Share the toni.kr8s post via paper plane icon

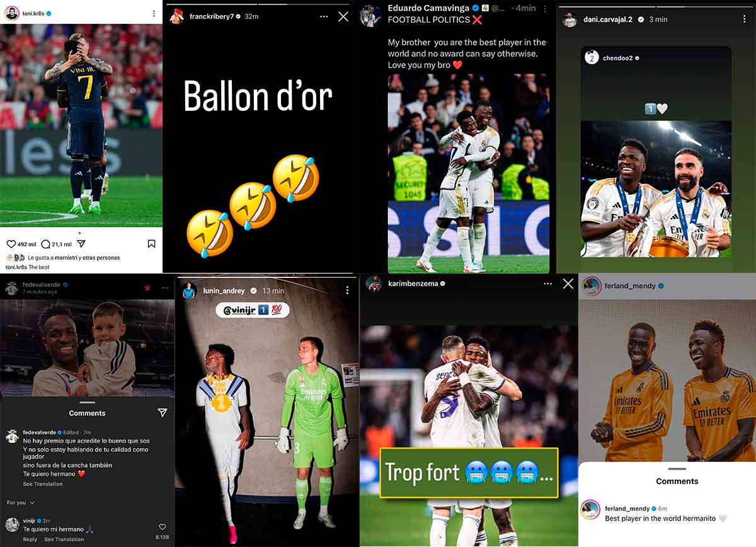point(81,244)
